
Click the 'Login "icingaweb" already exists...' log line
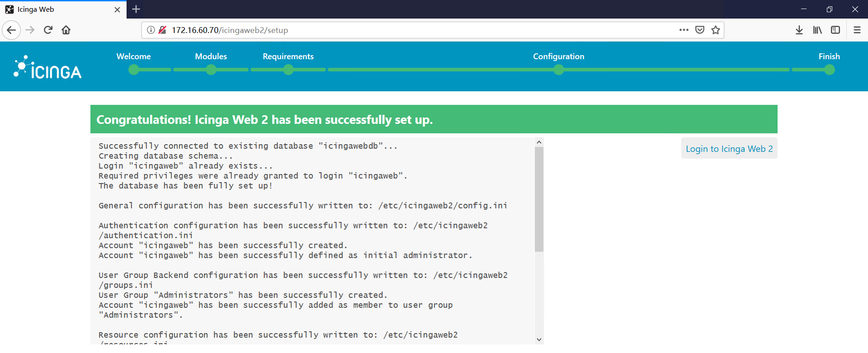pyautogui.click(x=185, y=166)
